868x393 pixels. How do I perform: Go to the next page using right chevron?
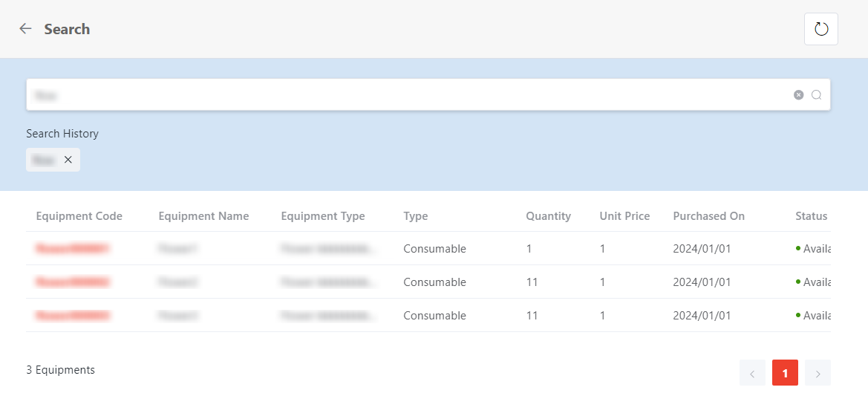(818, 373)
